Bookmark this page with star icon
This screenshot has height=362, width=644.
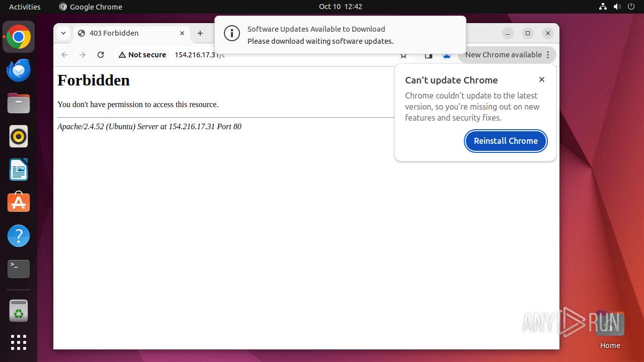(404, 55)
